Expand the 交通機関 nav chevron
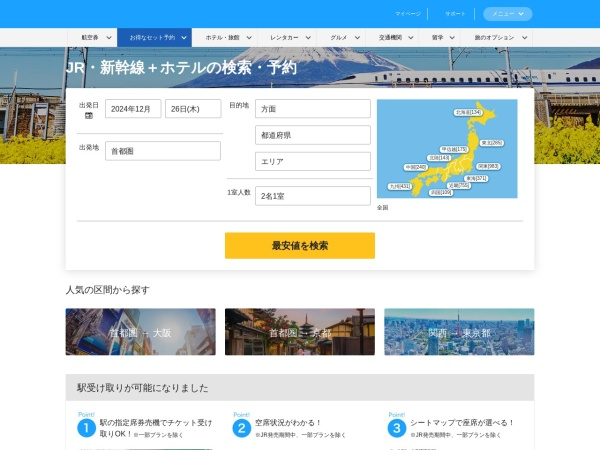 411,38
